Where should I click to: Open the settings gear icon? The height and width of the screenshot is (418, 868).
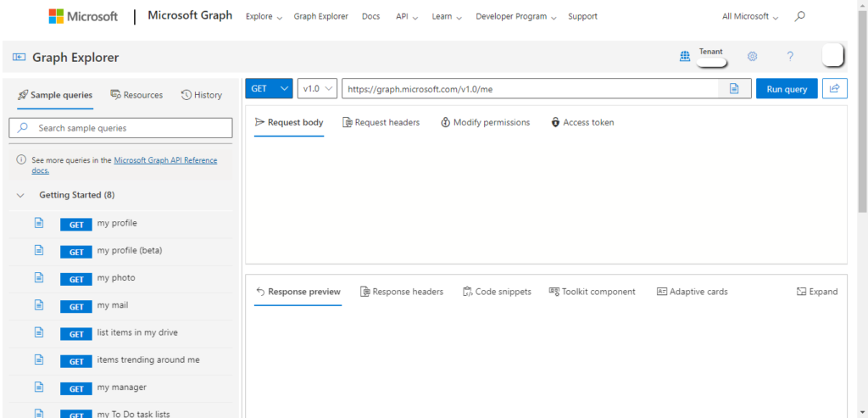752,56
